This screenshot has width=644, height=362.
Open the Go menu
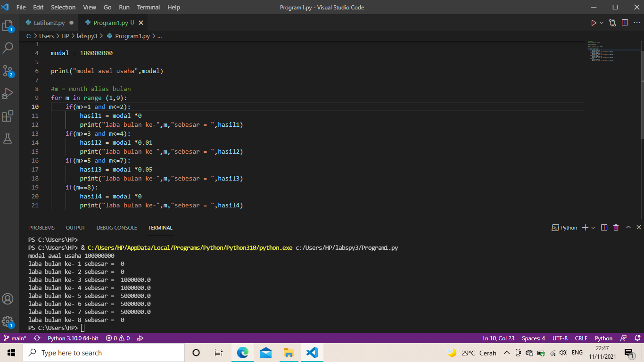coord(107,7)
